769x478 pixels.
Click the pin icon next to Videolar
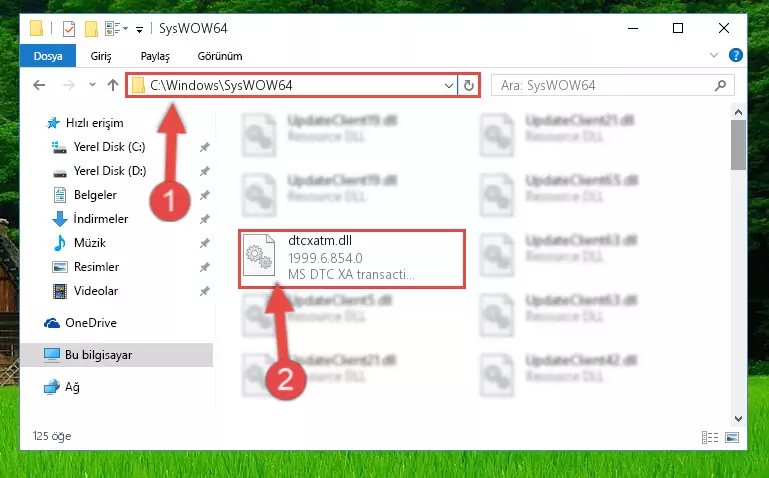tap(205, 291)
